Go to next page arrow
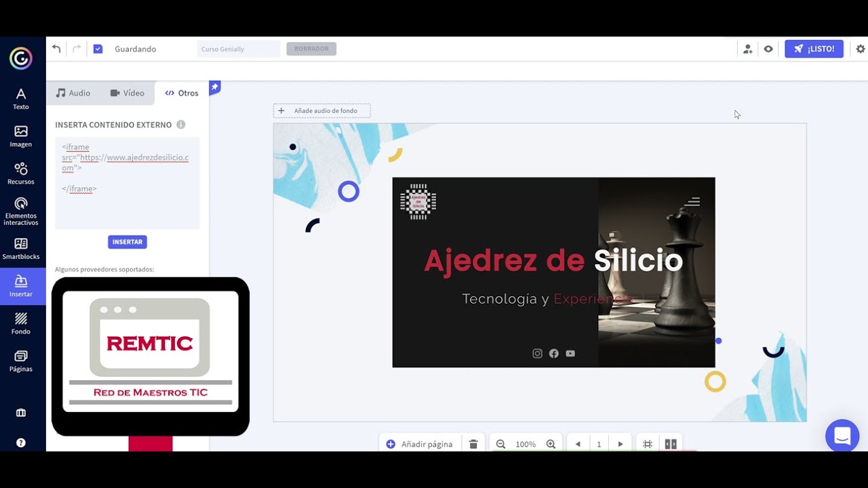This screenshot has height=488, width=868. (x=620, y=444)
